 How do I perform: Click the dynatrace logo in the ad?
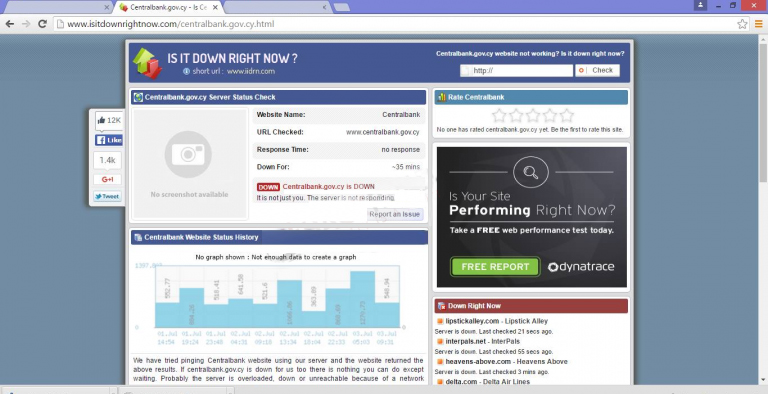(x=581, y=267)
